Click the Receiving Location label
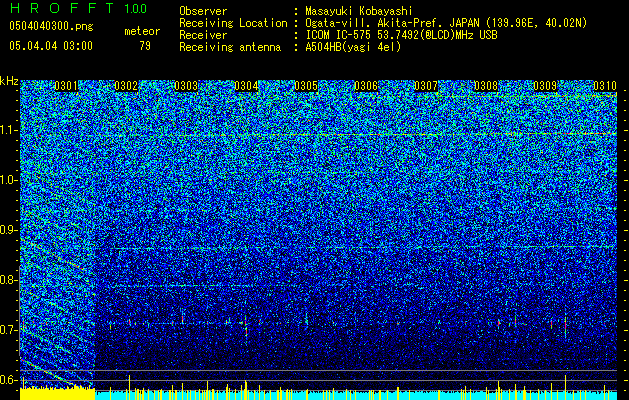The width and height of the screenshot is (629, 400). click(233, 23)
